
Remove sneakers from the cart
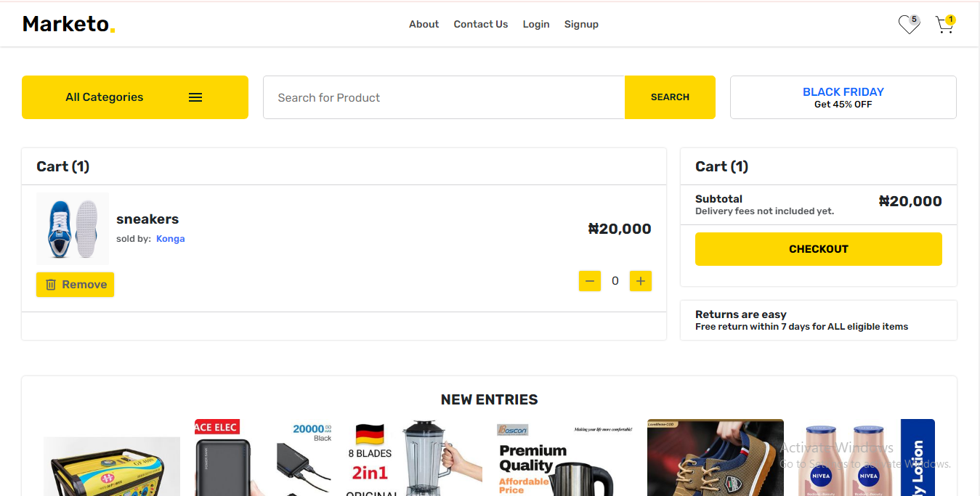pyautogui.click(x=76, y=285)
